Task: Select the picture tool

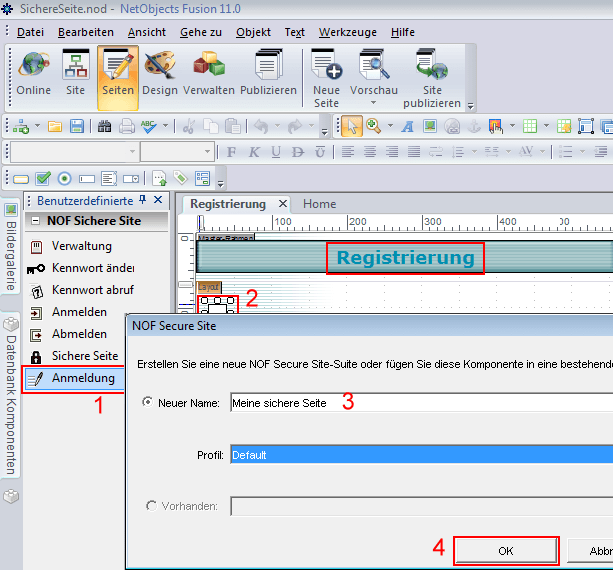Action: pyautogui.click(x=430, y=126)
